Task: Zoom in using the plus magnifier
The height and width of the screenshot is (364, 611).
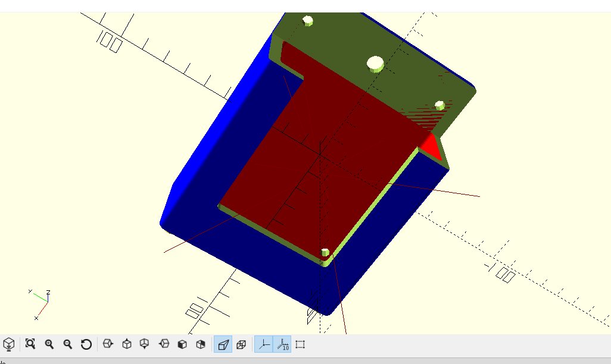Action: (x=49, y=344)
